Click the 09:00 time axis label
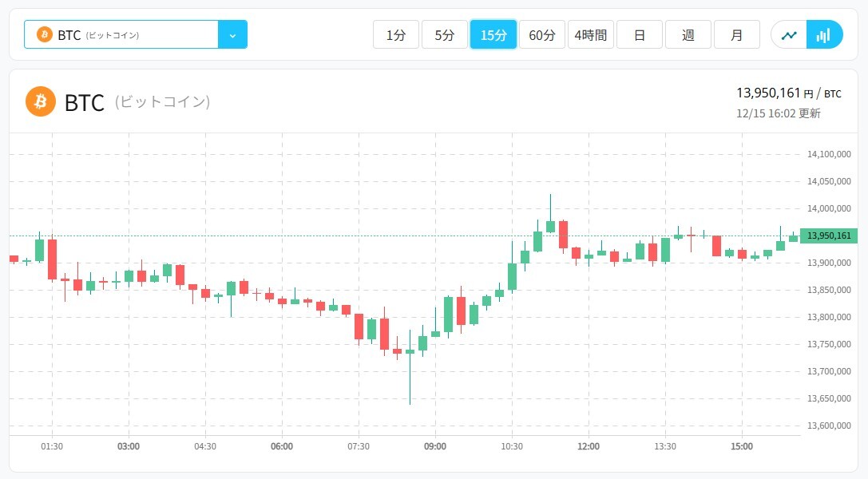The width and height of the screenshot is (868, 479). click(435, 446)
